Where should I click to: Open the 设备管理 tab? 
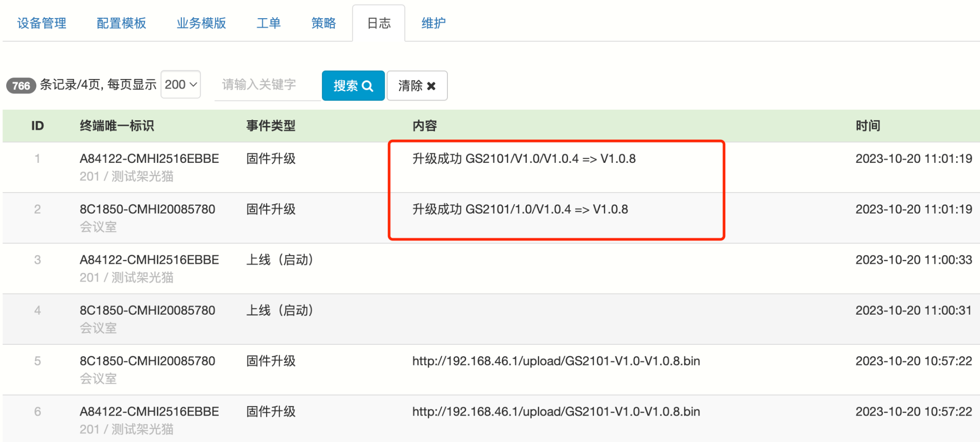coord(42,23)
